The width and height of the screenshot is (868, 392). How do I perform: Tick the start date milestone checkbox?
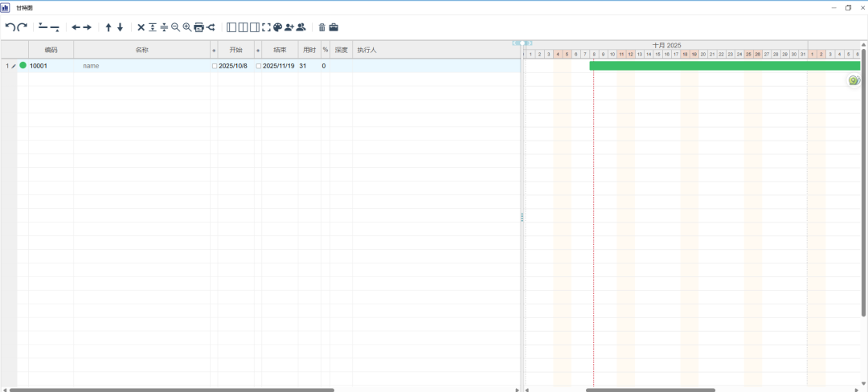point(215,66)
